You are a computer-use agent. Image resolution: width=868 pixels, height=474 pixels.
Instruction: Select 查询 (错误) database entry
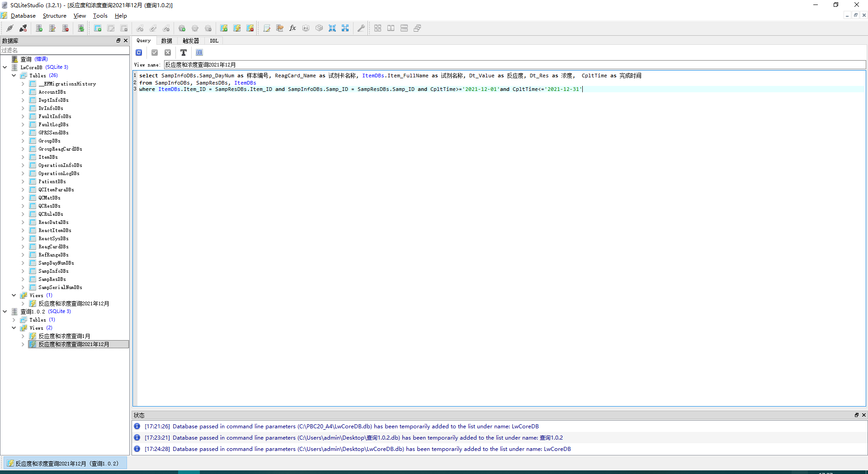(x=30, y=59)
